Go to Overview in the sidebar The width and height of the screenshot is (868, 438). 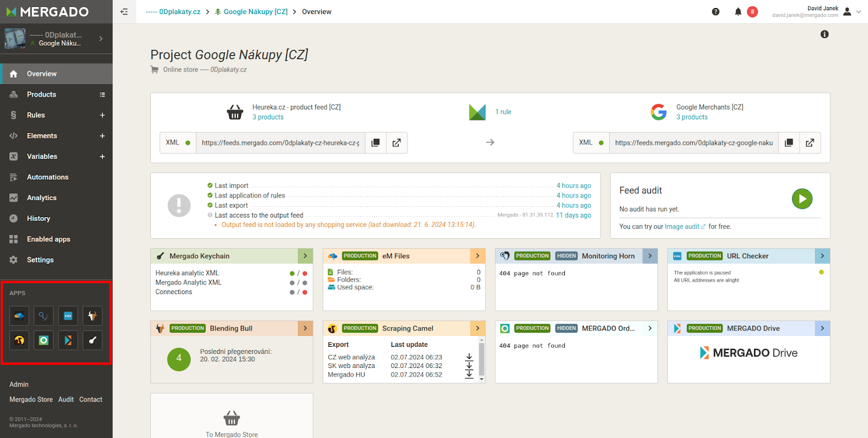tap(56, 74)
